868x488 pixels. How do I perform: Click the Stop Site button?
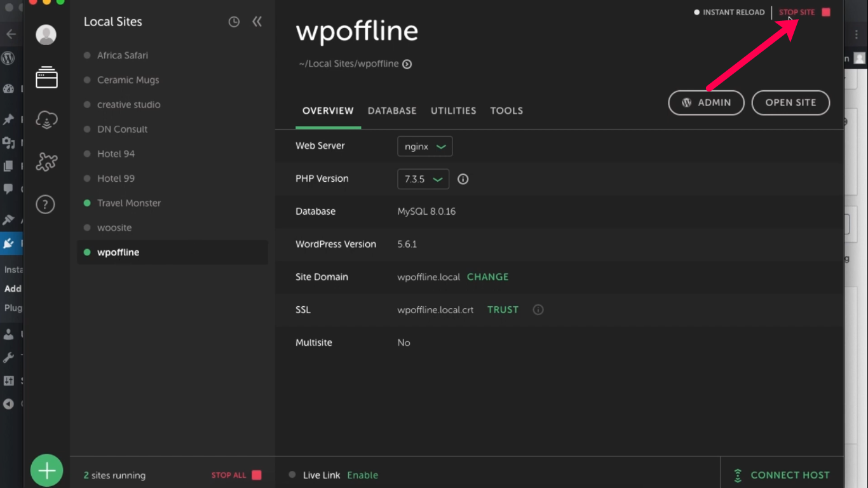click(x=804, y=12)
